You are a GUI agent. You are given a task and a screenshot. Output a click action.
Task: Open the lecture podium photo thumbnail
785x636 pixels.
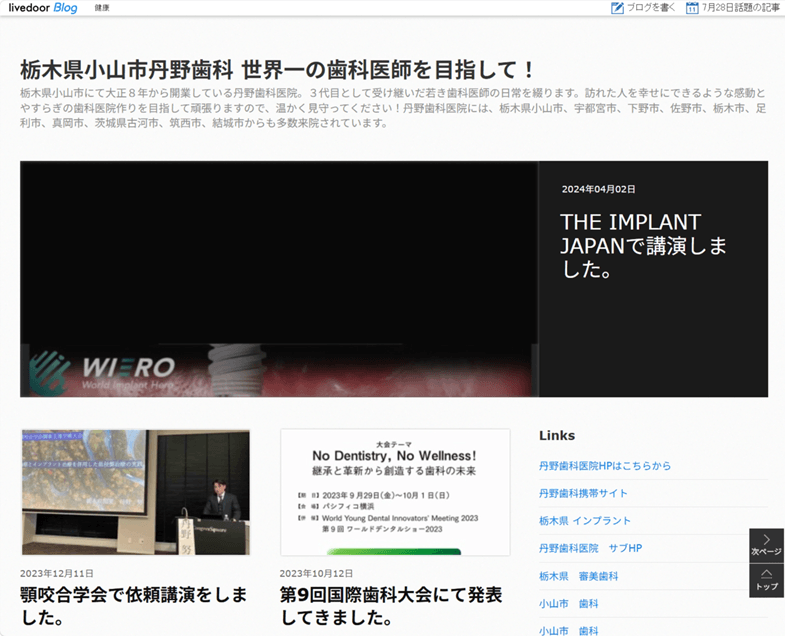point(135,492)
